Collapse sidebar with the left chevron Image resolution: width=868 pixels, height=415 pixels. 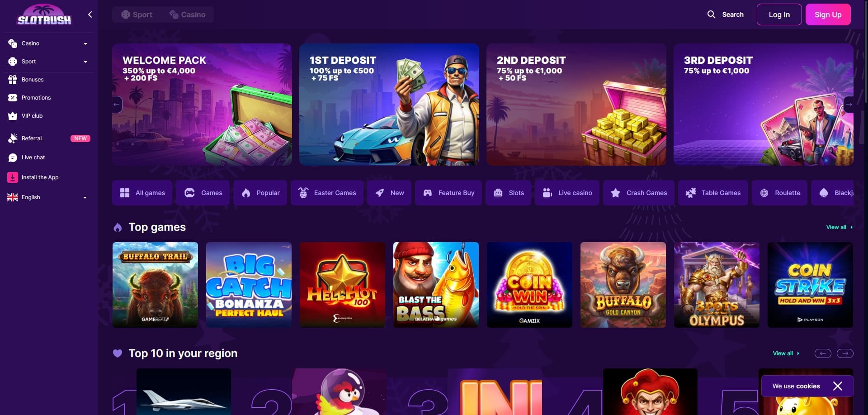(x=90, y=14)
